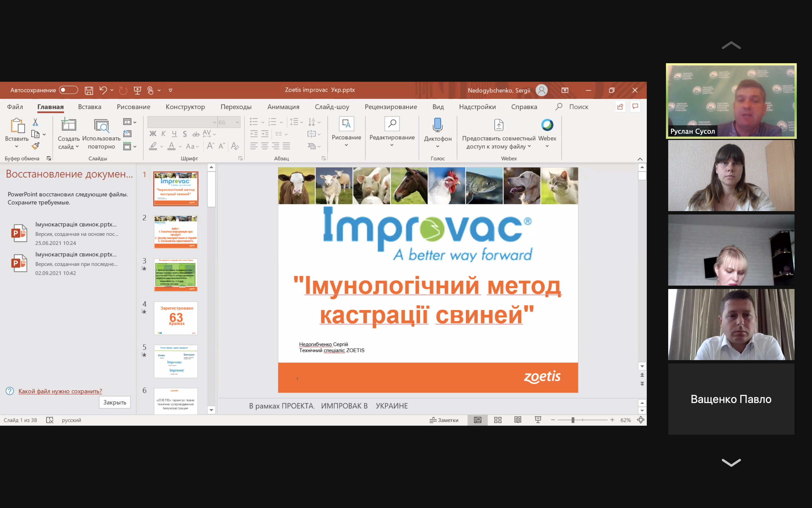
Task: Click the Cut scissors icon
Action: tap(35, 122)
